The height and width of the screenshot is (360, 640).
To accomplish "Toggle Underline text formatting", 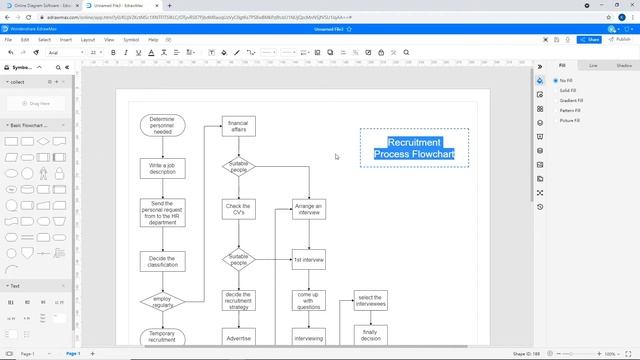I will tap(138, 53).
